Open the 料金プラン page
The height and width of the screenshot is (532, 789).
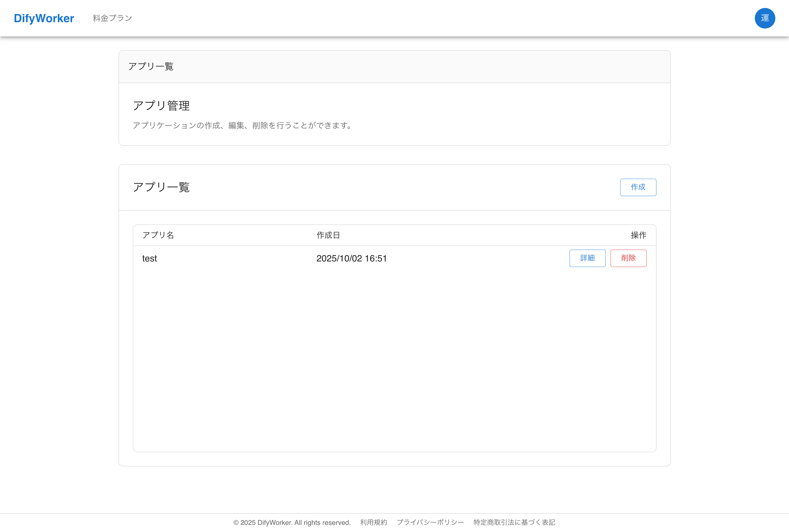pos(112,18)
